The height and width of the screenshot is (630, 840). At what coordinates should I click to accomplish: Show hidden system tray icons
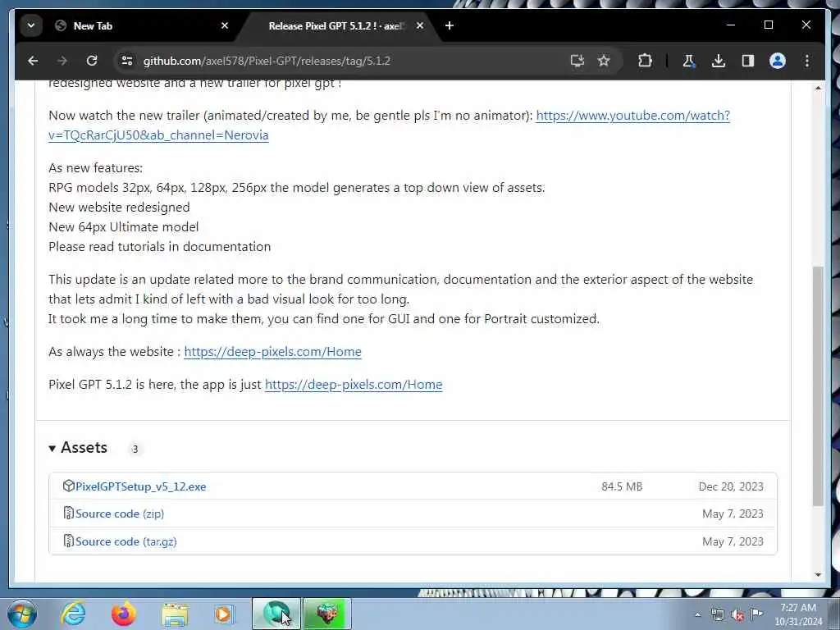tap(697, 615)
